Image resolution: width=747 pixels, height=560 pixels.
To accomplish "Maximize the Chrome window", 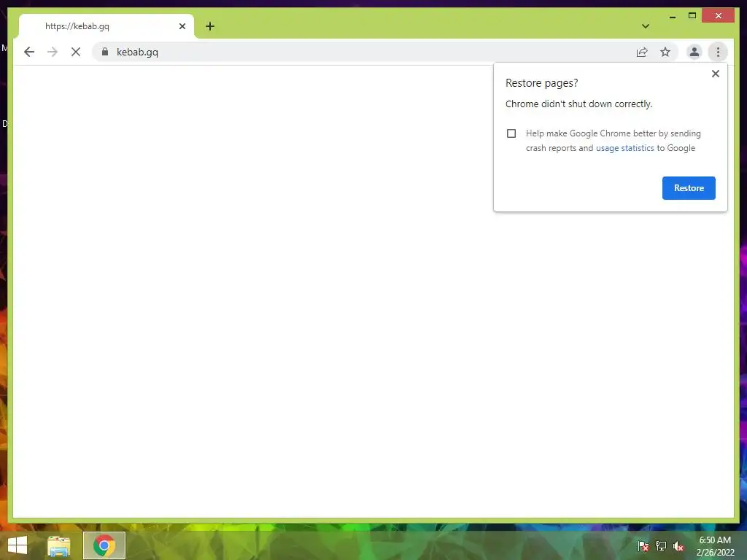I will [692, 16].
